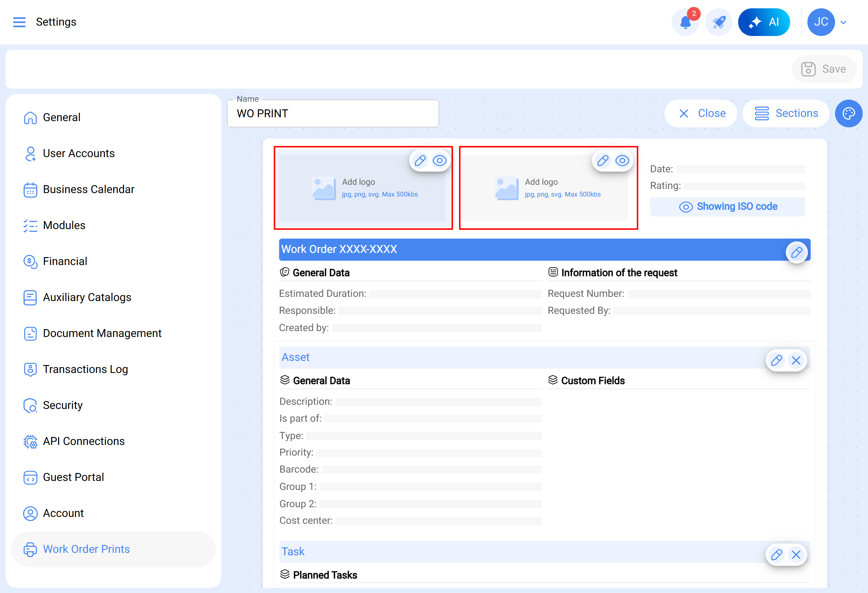
Task: Edit the Task section with pencil icon
Action: [777, 555]
